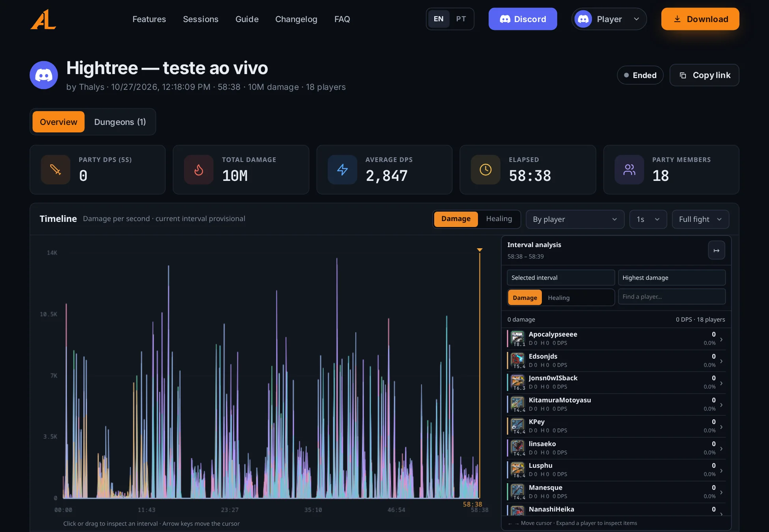The width and height of the screenshot is (769, 532).
Task: Switch language to PT
Action: point(461,19)
